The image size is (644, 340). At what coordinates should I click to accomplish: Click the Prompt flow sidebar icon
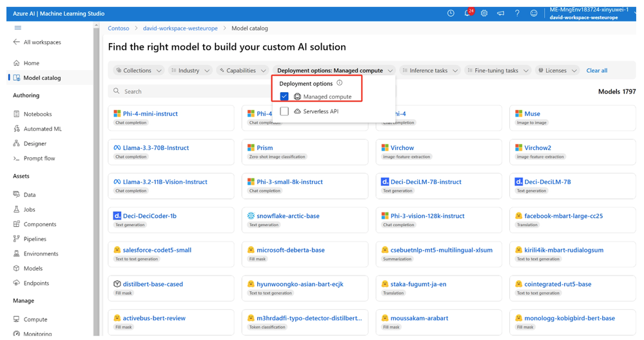pos(16,158)
